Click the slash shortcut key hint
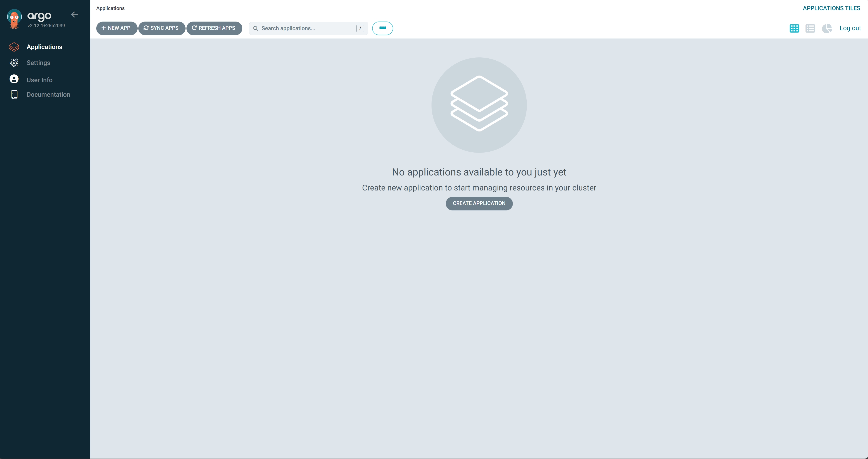This screenshot has height=459, width=868. click(x=360, y=28)
